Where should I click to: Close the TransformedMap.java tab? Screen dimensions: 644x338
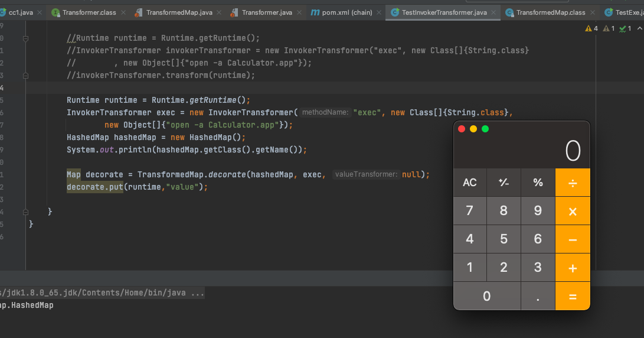219,12
